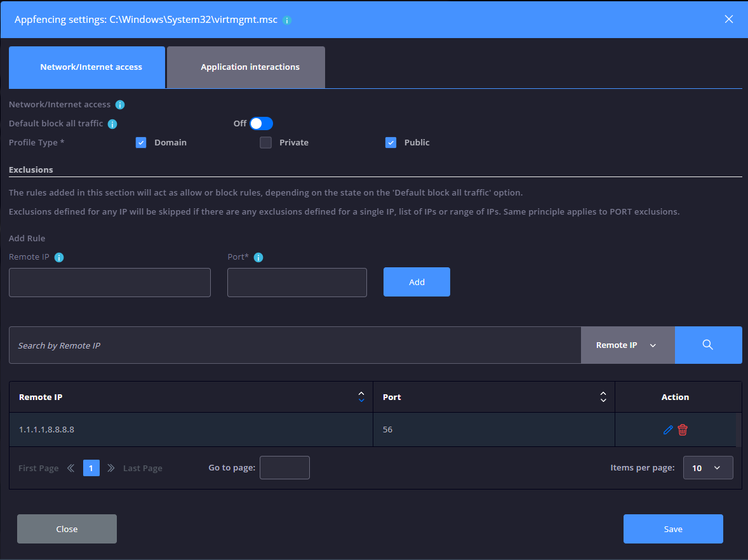Screen dimensions: 748x560
Task: Open the Items per page dropdown
Action: (708, 468)
